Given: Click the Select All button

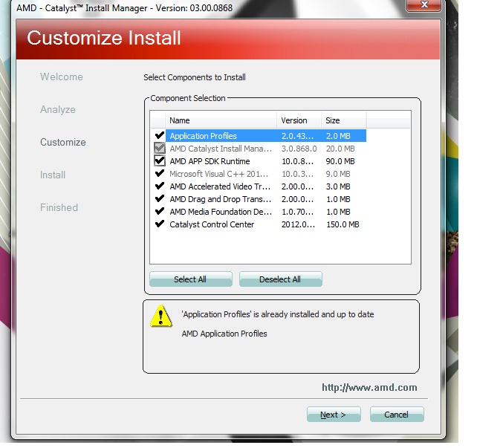Looking at the screenshot, I should click(190, 279).
